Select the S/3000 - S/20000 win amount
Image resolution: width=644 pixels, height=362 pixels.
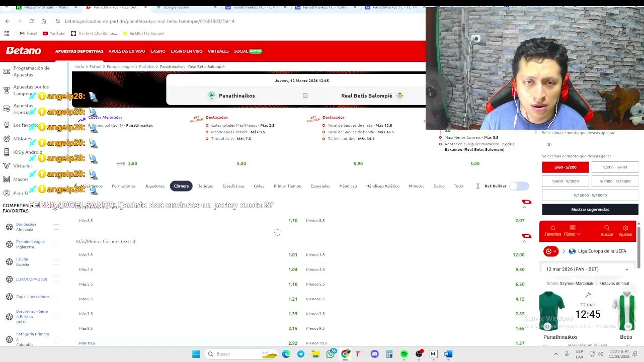pyautogui.click(x=615, y=181)
